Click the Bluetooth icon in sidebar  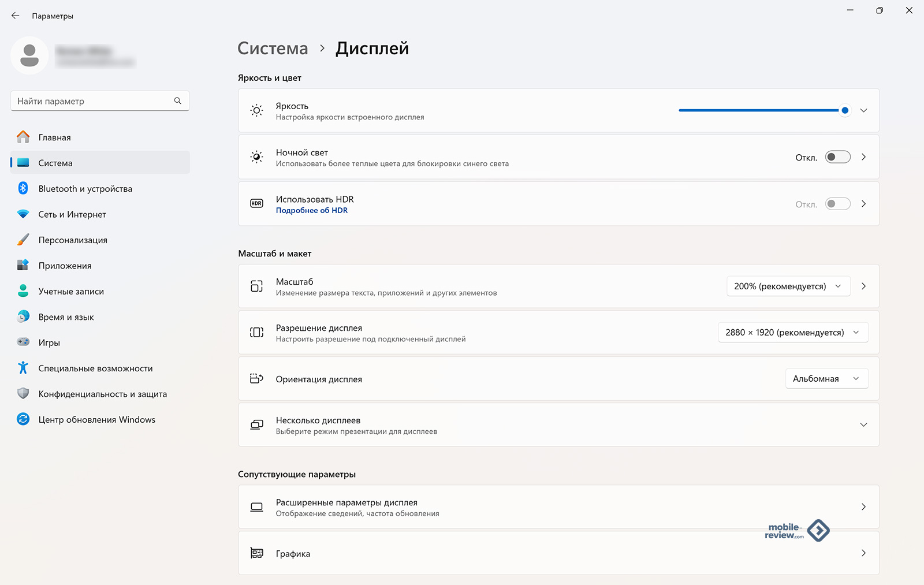tap(23, 188)
